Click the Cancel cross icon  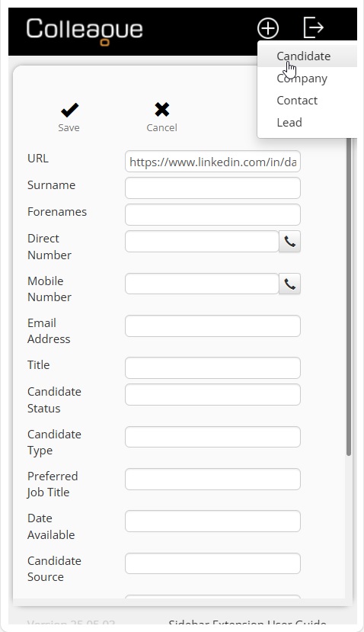point(162,109)
